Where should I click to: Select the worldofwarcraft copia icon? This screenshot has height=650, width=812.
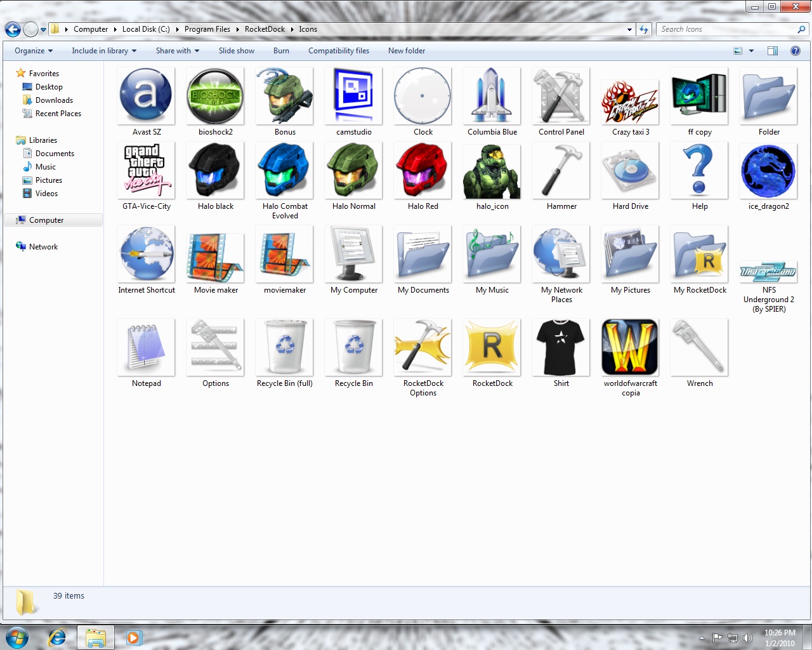tap(630, 347)
